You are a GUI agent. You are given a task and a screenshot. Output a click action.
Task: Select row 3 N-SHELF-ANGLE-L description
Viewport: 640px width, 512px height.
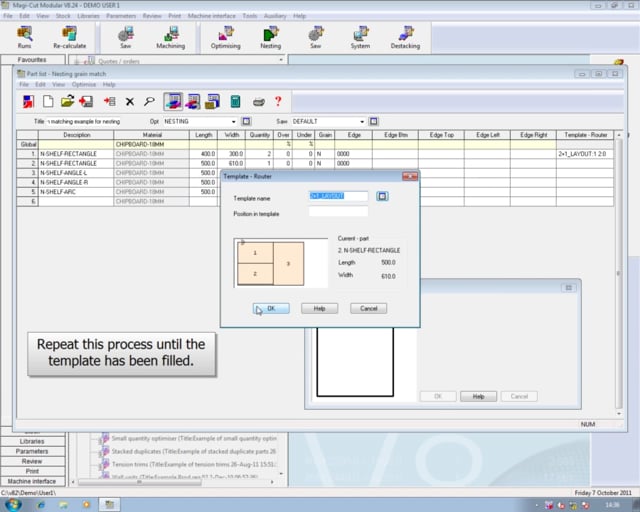point(76,173)
